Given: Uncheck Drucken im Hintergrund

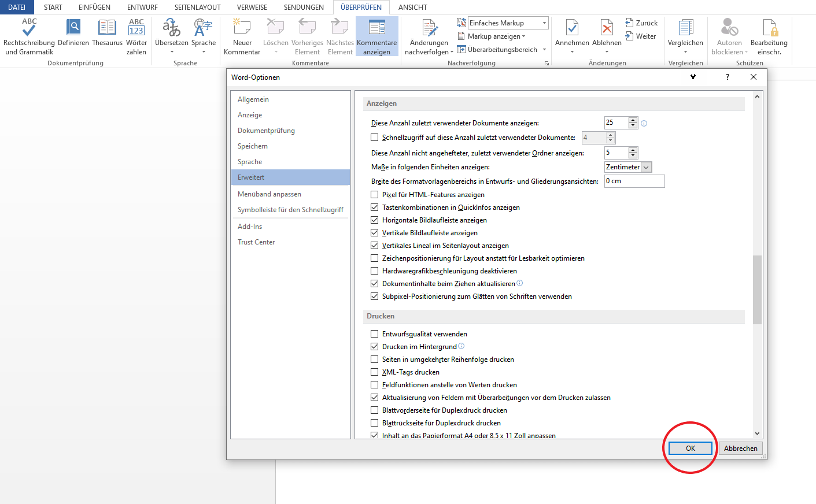Looking at the screenshot, I should point(374,347).
